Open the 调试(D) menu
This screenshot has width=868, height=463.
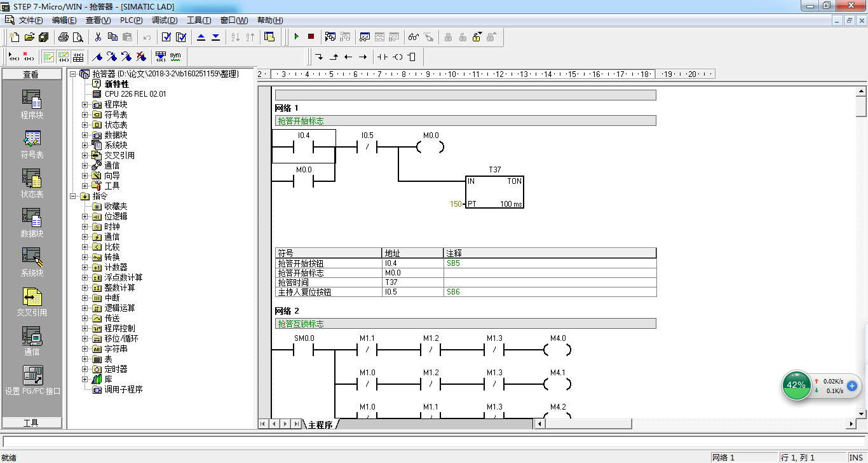164,20
